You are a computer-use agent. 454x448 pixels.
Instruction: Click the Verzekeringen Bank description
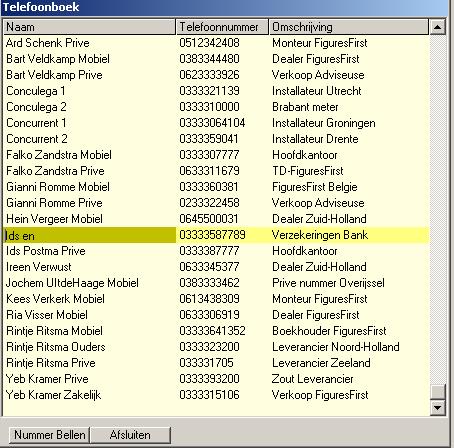click(320, 235)
